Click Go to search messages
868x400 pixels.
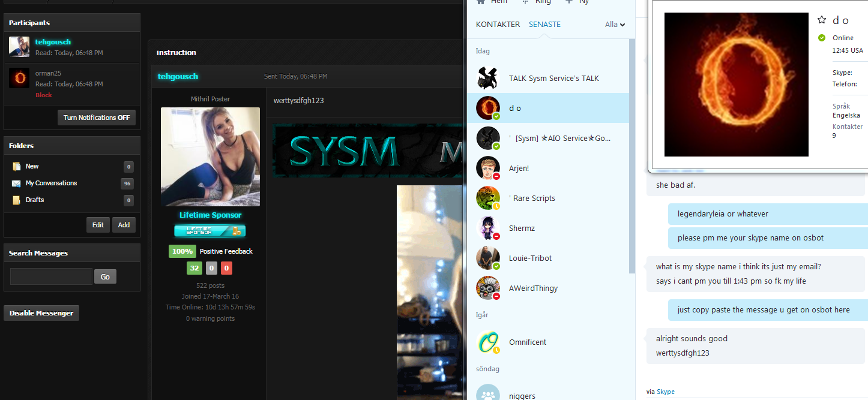[105, 276]
